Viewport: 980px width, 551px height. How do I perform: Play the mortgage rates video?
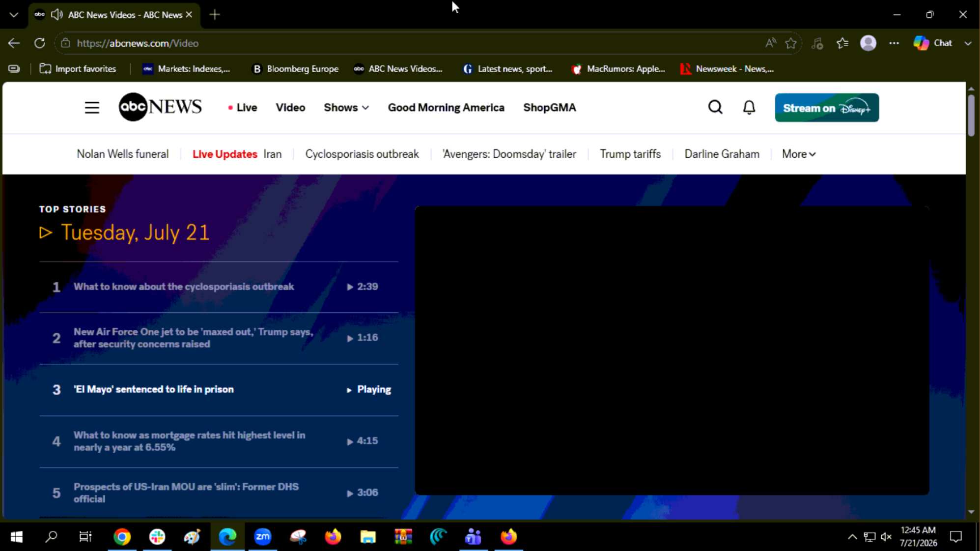point(219,441)
